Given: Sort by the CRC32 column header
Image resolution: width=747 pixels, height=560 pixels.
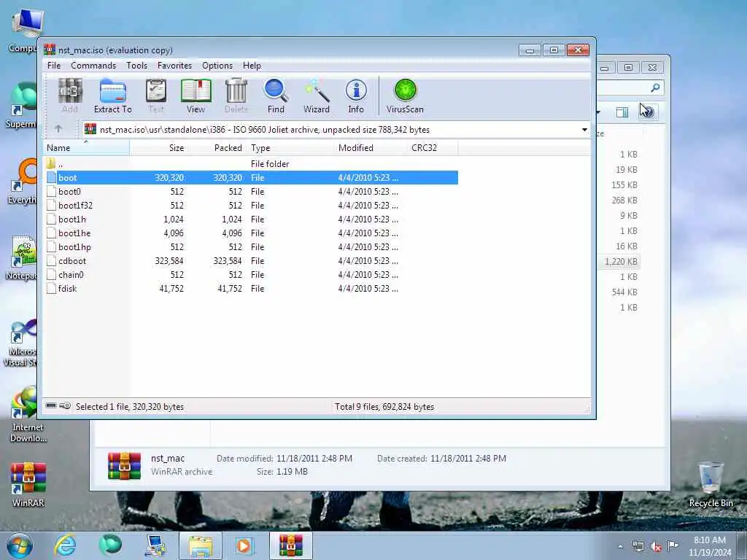Looking at the screenshot, I should click(433, 147).
